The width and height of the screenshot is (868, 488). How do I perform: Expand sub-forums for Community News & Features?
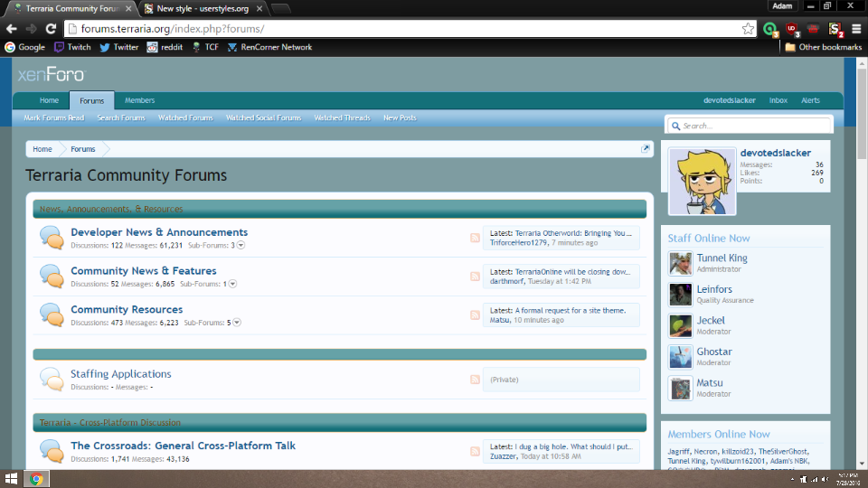click(x=232, y=284)
